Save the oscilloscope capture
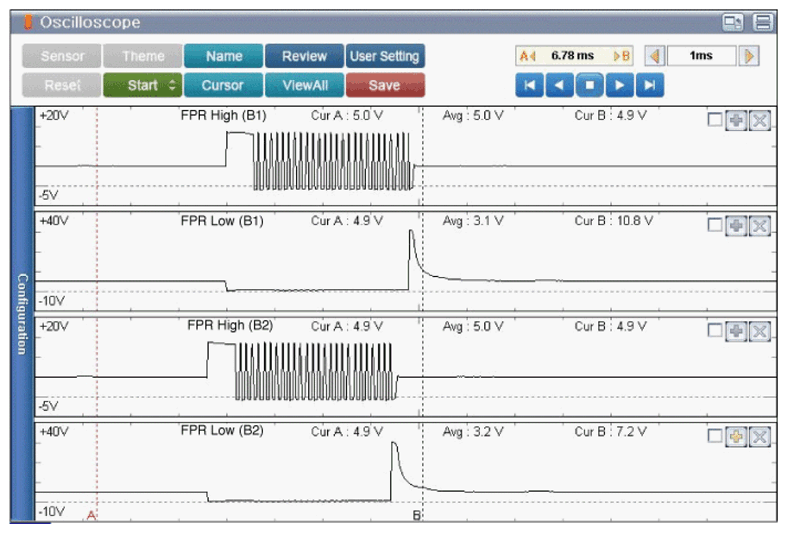Viewport: 787px width, 533px height. (385, 85)
